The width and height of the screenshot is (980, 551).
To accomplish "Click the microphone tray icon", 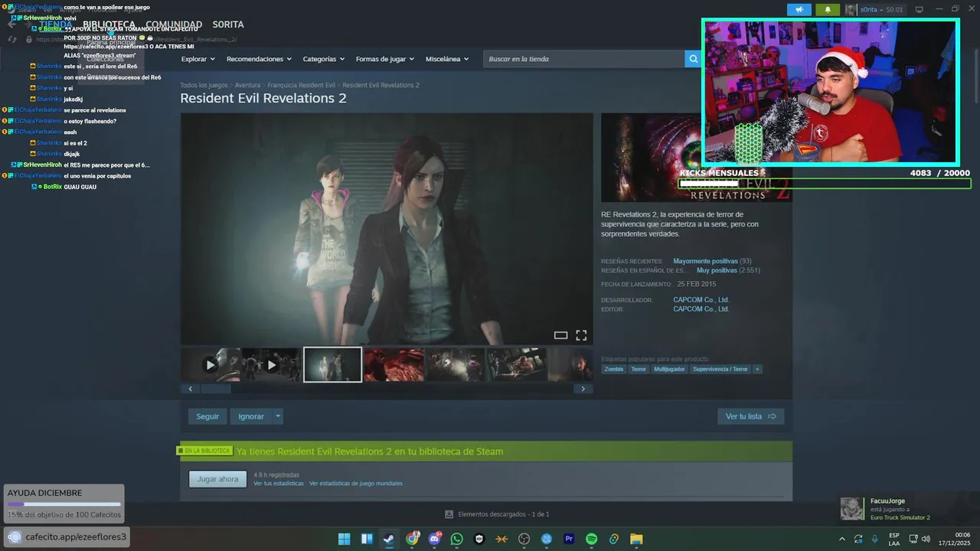I will [x=874, y=539].
